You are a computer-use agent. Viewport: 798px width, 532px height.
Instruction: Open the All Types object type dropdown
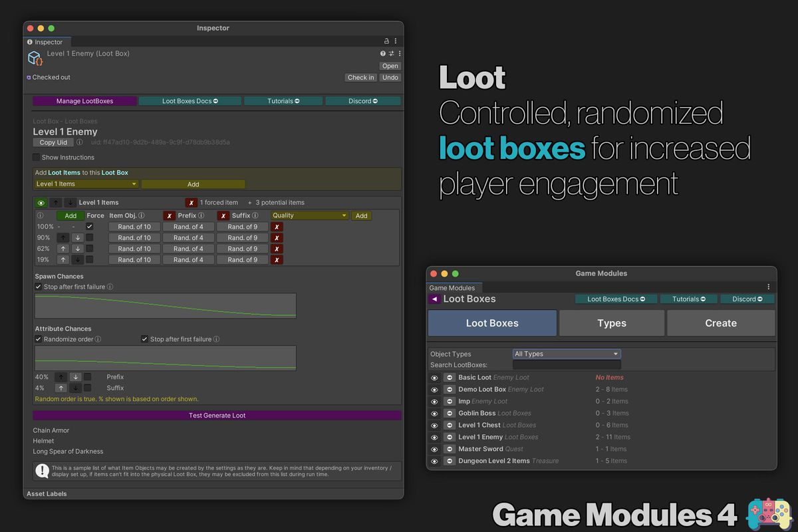coord(567,354)
